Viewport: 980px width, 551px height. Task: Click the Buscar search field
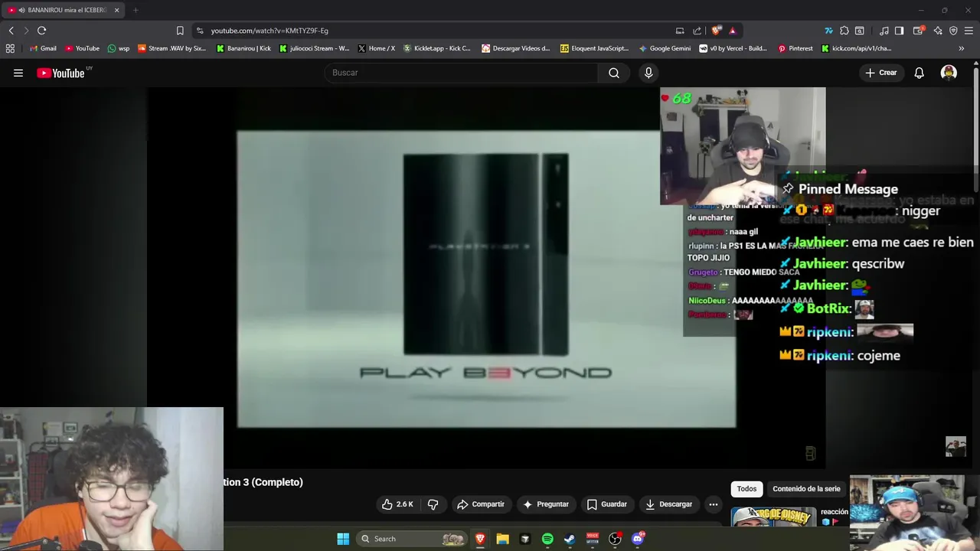pyautogui.click(x=461, y=73)
